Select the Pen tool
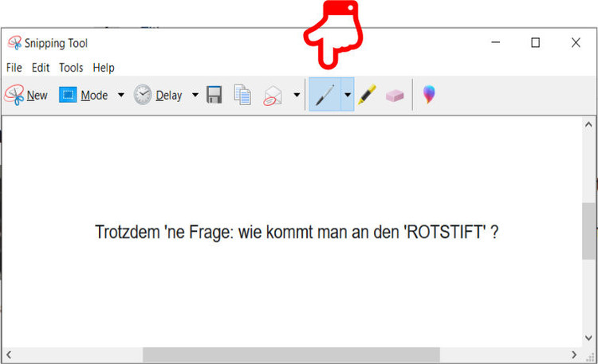The width and height of the screenshot is (598, 364). point(325,95)
